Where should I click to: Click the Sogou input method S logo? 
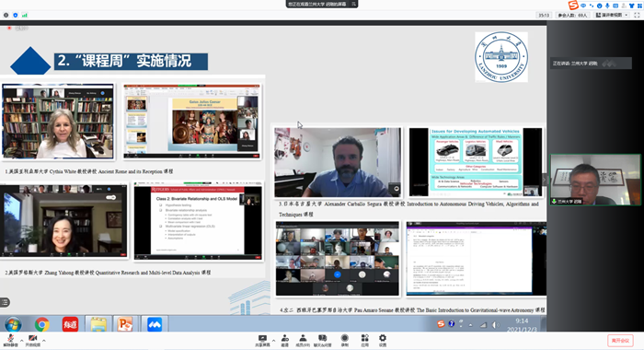(573, 5)
